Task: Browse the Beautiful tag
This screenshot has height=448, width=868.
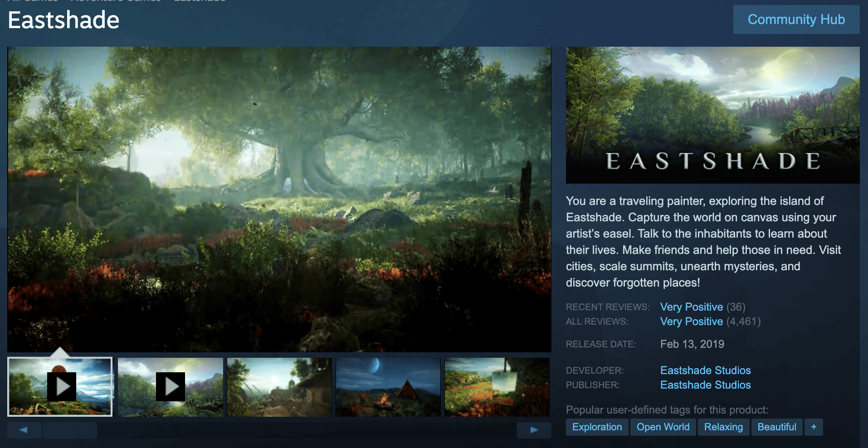Action: tap(776, 427)
